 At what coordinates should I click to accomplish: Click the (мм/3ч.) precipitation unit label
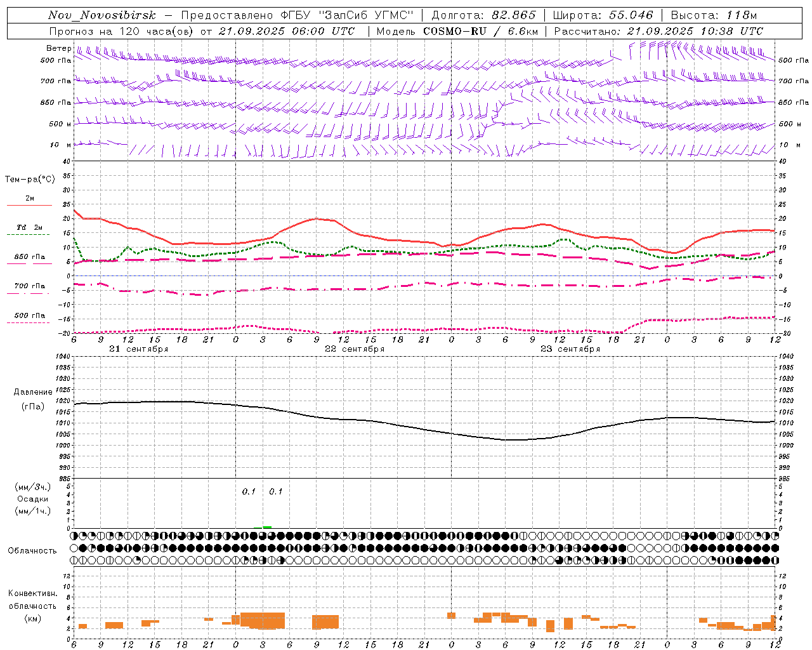[x=33, y=487]
